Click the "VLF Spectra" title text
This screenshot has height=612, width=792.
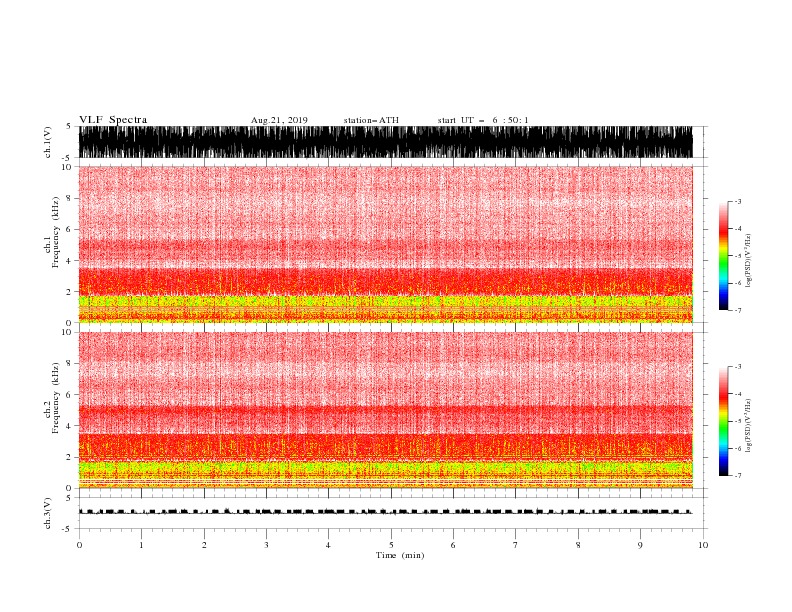pos(113,120)
